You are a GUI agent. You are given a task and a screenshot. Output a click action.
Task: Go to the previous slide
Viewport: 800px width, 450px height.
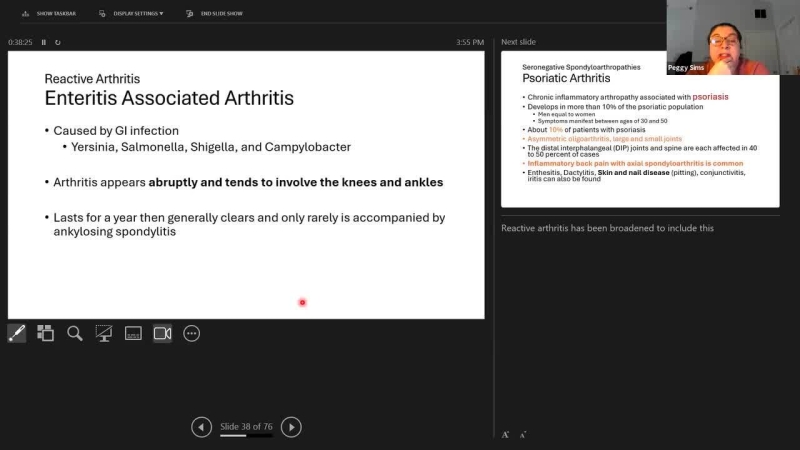(201, 427)
